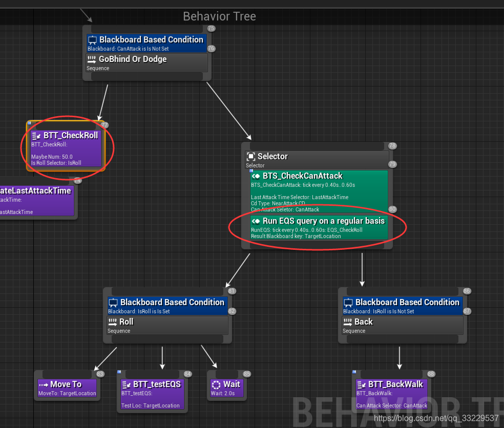The height and width of the screenshot is (428, 504).
Task: Select the Selector composite node title
Action: tap(272, 157)
